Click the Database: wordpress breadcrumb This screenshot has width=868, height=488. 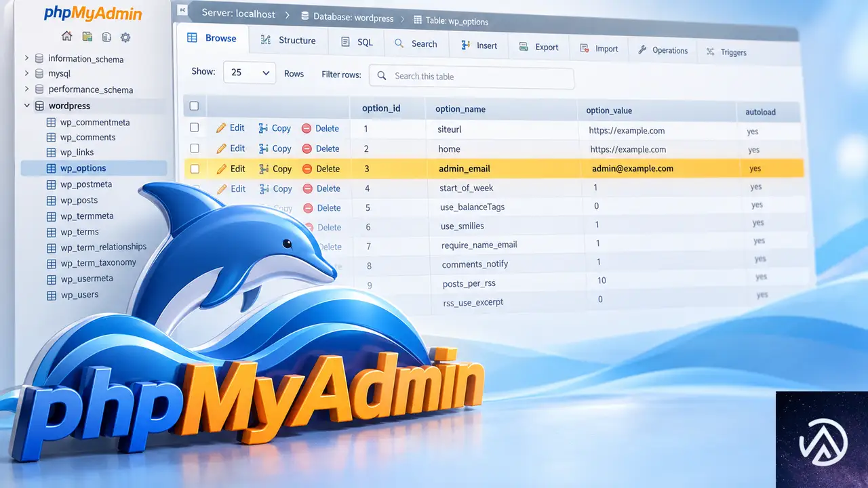tap(347, 18)
